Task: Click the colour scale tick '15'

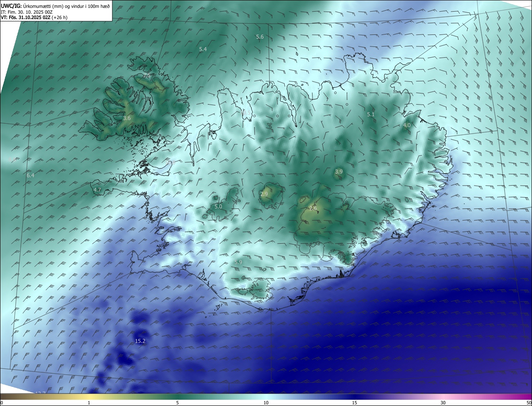Action: coord(355,403)
